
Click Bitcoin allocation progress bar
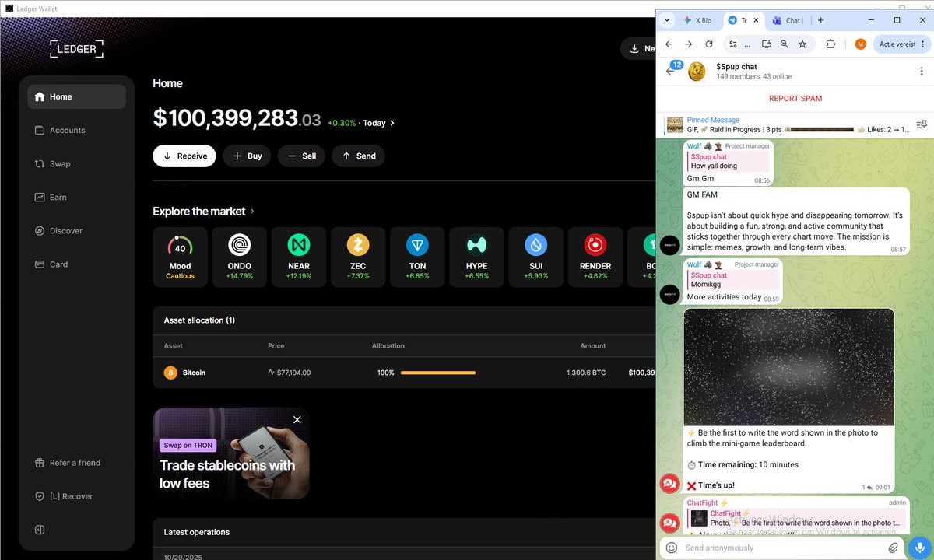click(437, 373)
